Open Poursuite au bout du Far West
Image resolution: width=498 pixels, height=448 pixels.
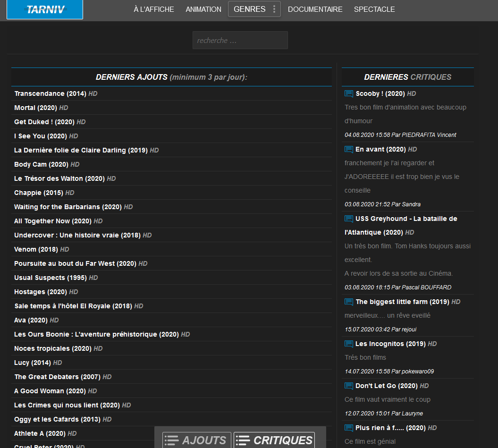click(x=81, y=264)
